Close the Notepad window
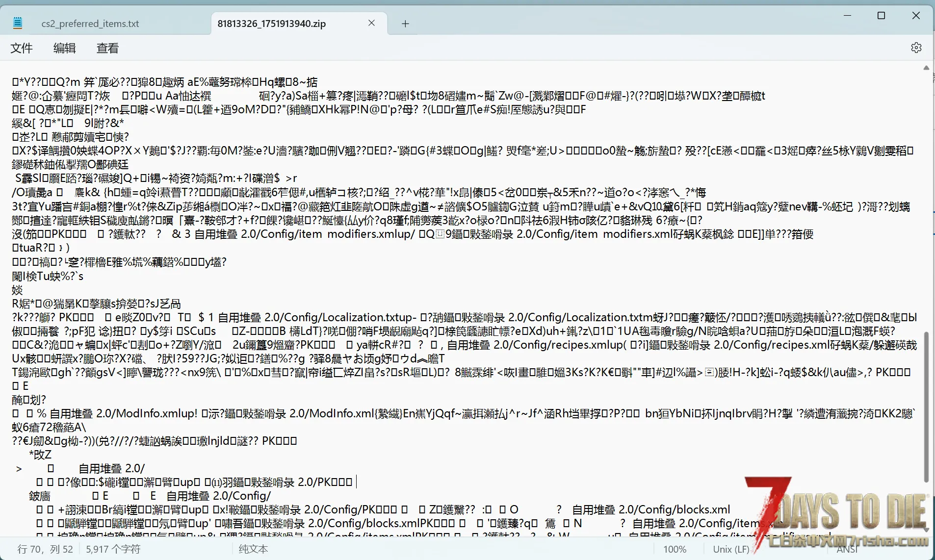 click(916, 16)
